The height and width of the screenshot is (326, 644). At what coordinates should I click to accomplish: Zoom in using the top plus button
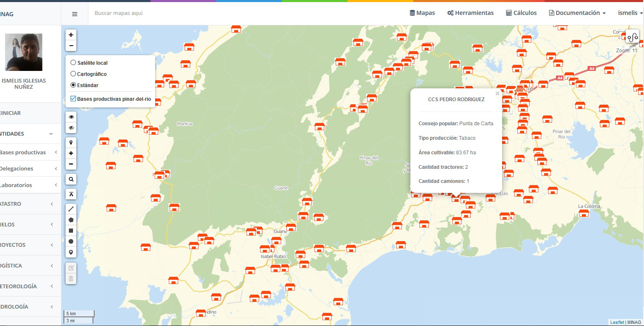click(x=71, y=35)
